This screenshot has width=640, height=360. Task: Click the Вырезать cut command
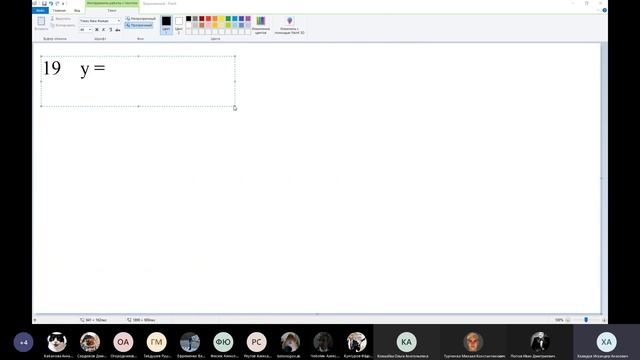(61, 19)
